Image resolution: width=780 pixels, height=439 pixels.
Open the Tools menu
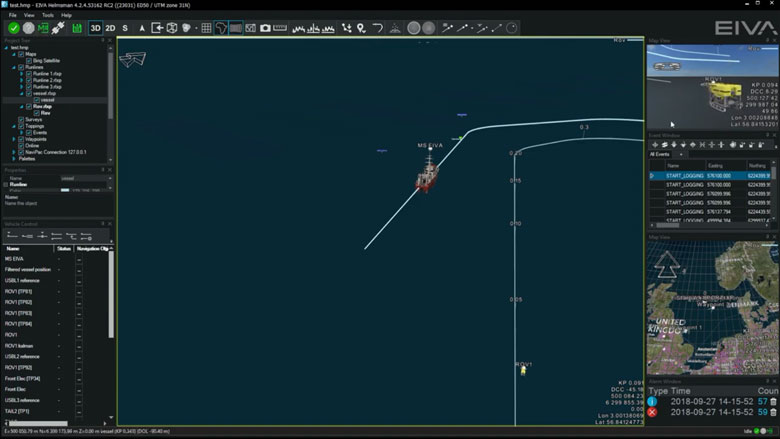[48, 15]
